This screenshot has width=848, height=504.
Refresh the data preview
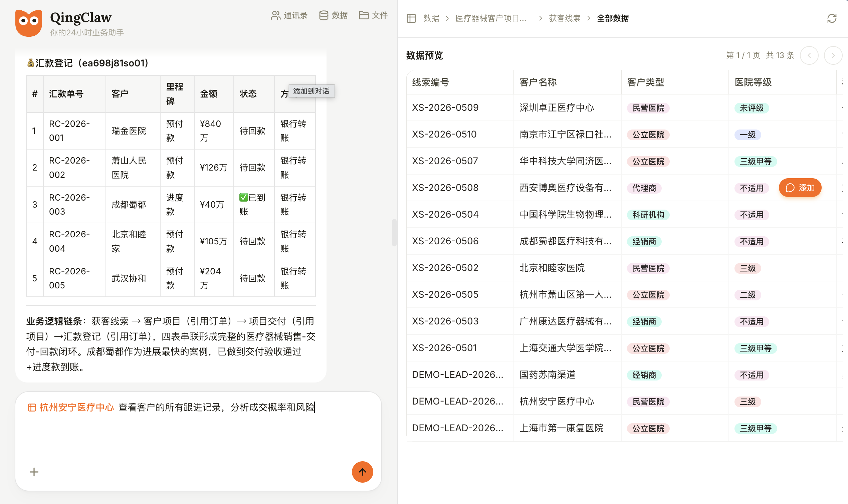tap(832, 18)
